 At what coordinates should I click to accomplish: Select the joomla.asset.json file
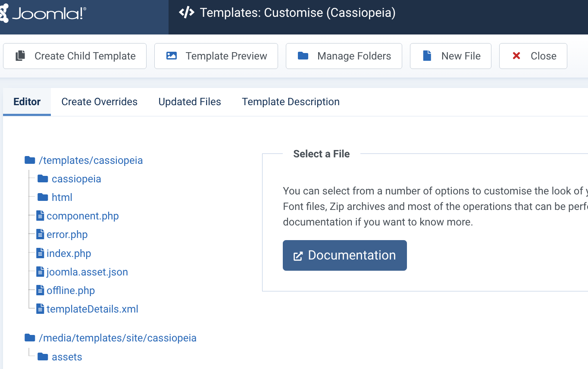coord(87,272)
